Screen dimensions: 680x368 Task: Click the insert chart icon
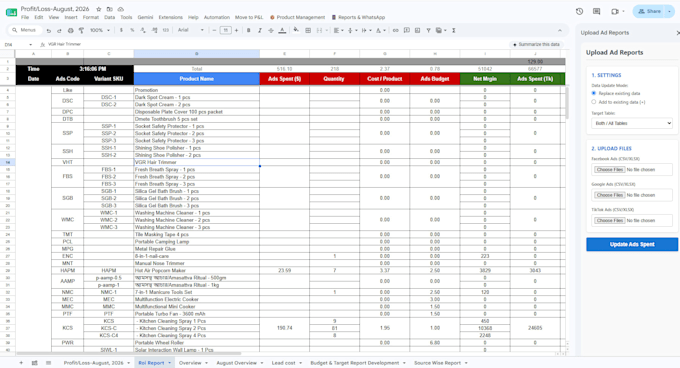click(x=417, y=30)
